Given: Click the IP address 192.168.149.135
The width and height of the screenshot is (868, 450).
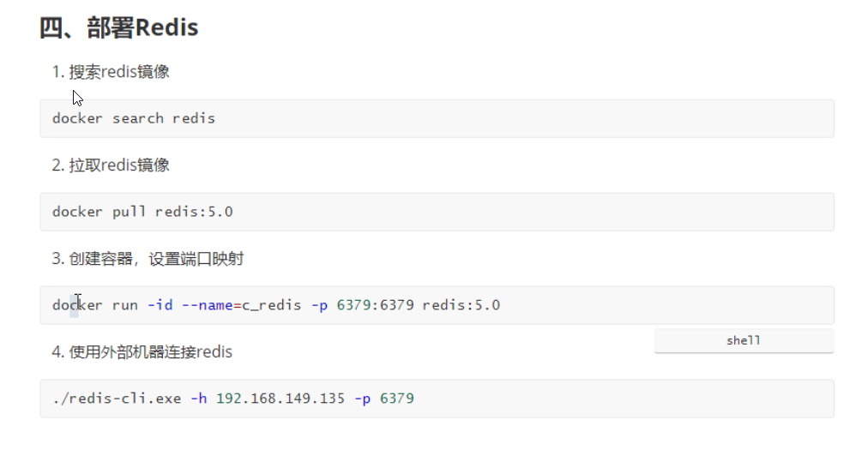Looking at the screenshot, I should pyautogui.click(x=280, y=399).
